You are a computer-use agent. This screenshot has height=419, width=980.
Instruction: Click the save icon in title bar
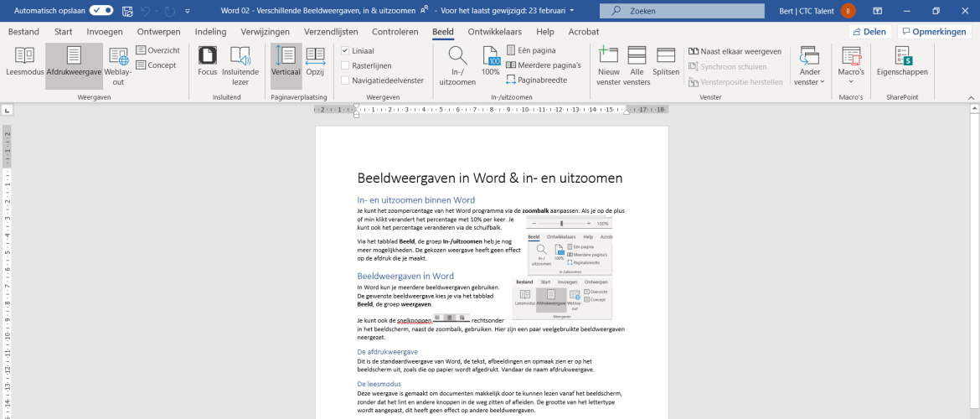coord(127,11)
